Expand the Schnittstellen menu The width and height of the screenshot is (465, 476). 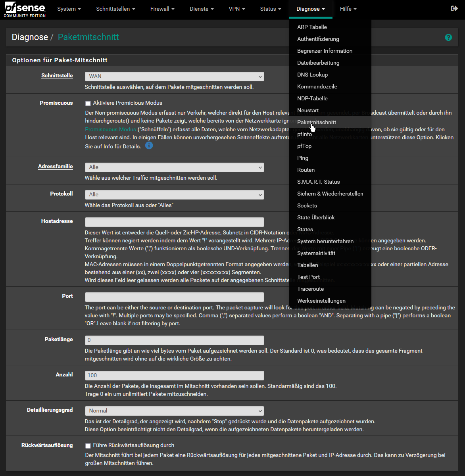115,9
